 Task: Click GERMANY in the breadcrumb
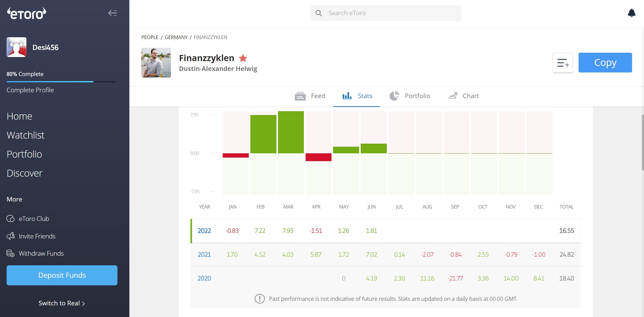pyautogui.click(x=176, y=37)
